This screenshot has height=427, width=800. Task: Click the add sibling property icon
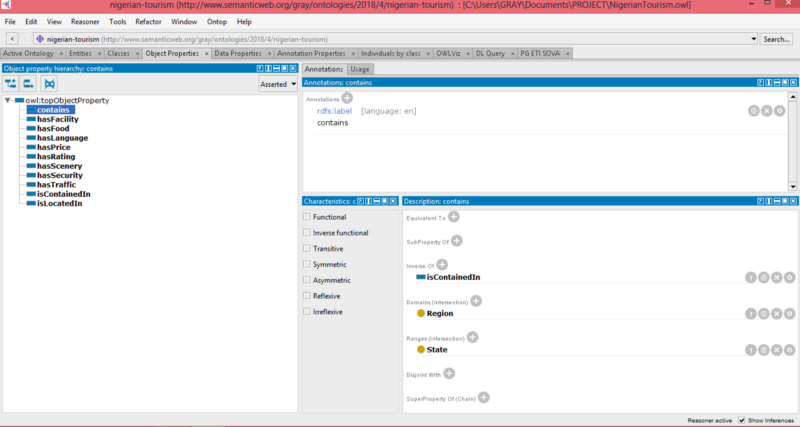click(29, 84)
